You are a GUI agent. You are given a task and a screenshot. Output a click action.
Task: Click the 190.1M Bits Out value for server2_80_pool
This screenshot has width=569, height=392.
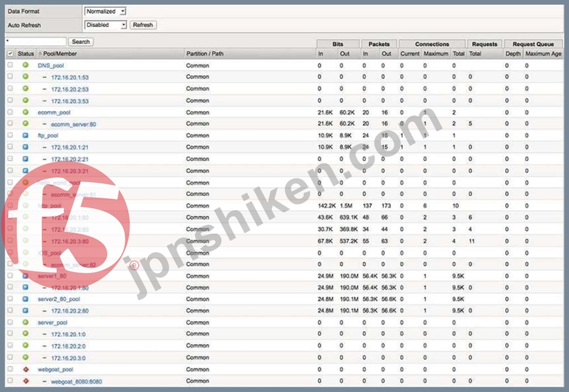pyautogui.click(x=349, y=299)
